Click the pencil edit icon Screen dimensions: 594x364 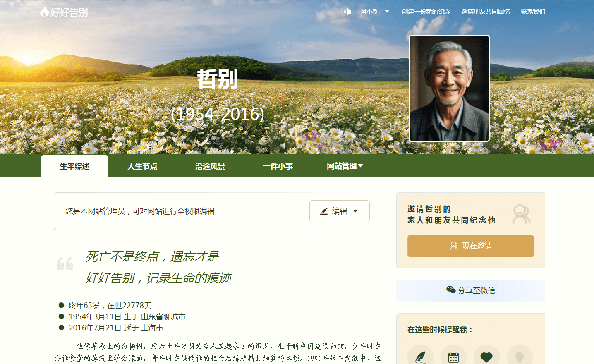(324, 211)
